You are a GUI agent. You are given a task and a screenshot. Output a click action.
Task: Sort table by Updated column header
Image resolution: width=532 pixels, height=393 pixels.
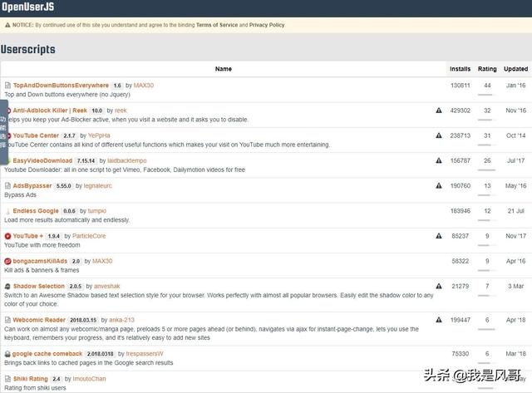pos(515,69)
